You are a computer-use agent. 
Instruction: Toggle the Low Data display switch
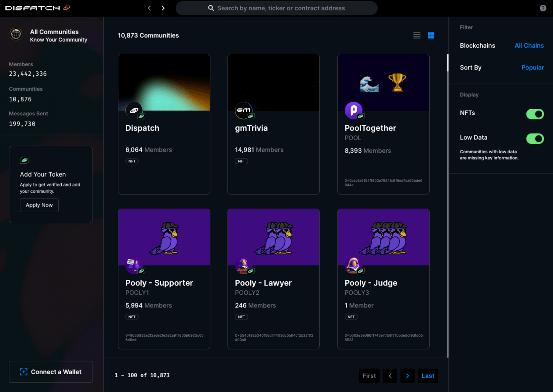pyautogui.click(x=535, y=138)
